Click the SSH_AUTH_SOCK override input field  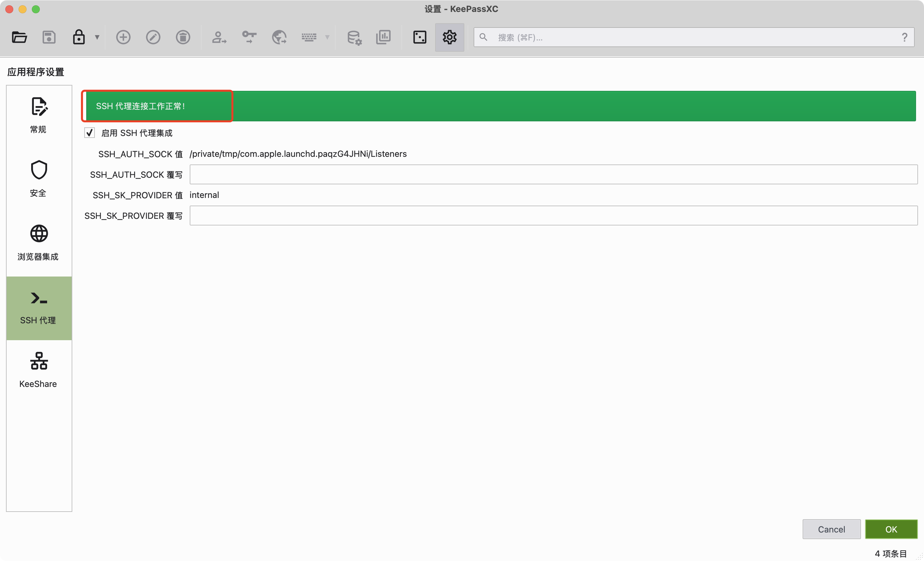coord(553,174)
